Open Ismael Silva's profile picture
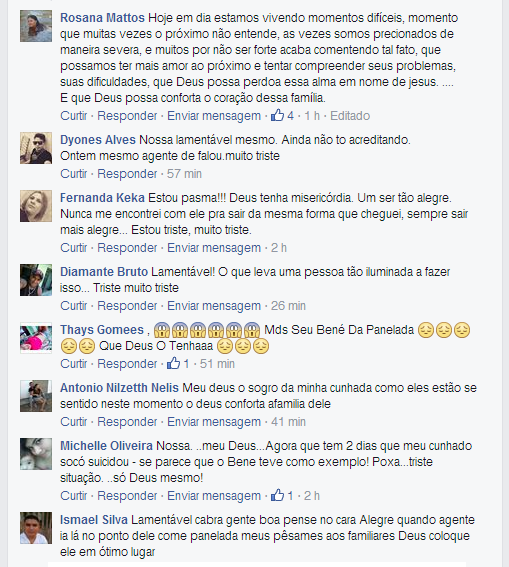 pos(36,528)
